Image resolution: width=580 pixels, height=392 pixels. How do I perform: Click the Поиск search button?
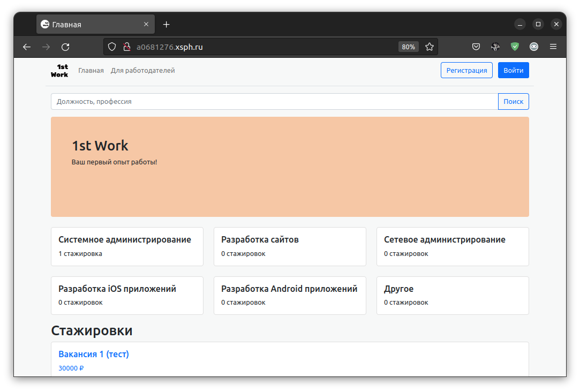click(514, 102)
